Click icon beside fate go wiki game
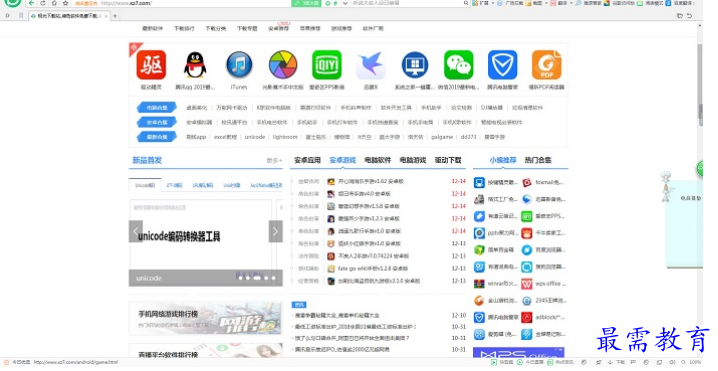Image resolution: width=718 pixels, height=371 pixels. (x=331, y=268)
